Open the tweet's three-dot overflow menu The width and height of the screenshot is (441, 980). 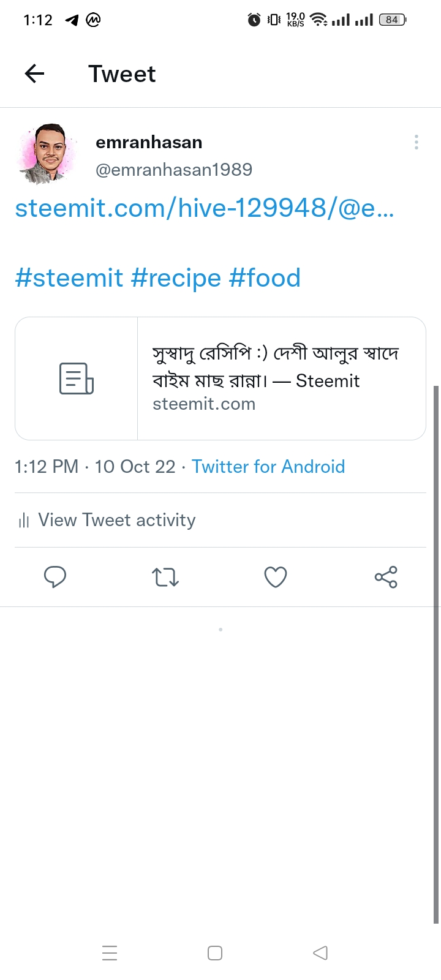(x=417, y=143)
